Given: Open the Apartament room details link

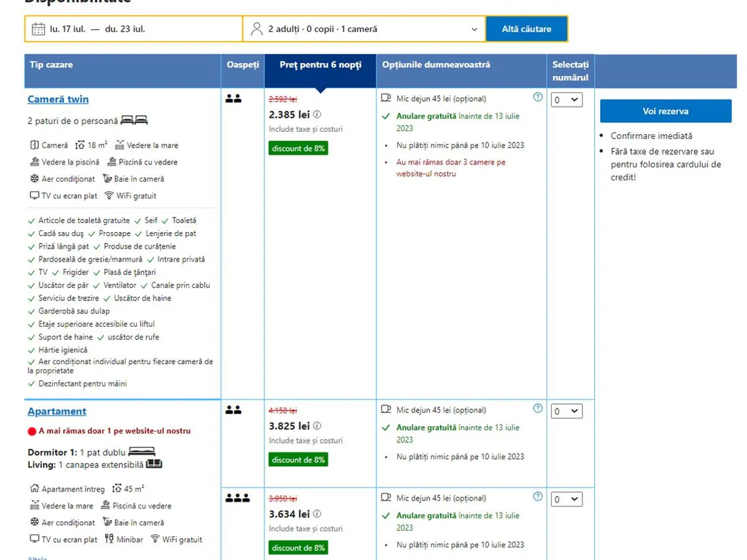Looking at the screenshot, I should pyautogui.click(x=57, y=411).
